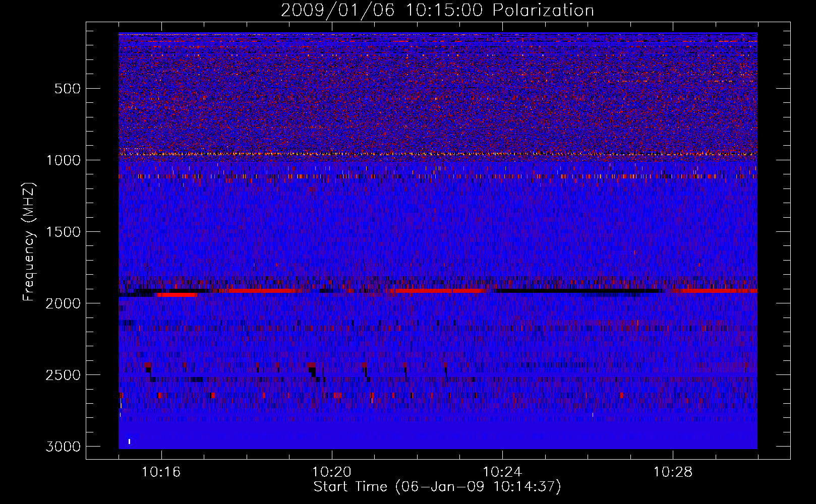Click the plot title '2009/01/06 10:15:00 Polarization'
This screenshot has height=504, width=816.
coord(437,11)
